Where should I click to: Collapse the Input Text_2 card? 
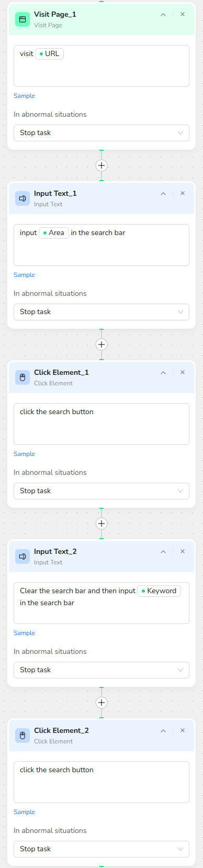tap(163, 552)
